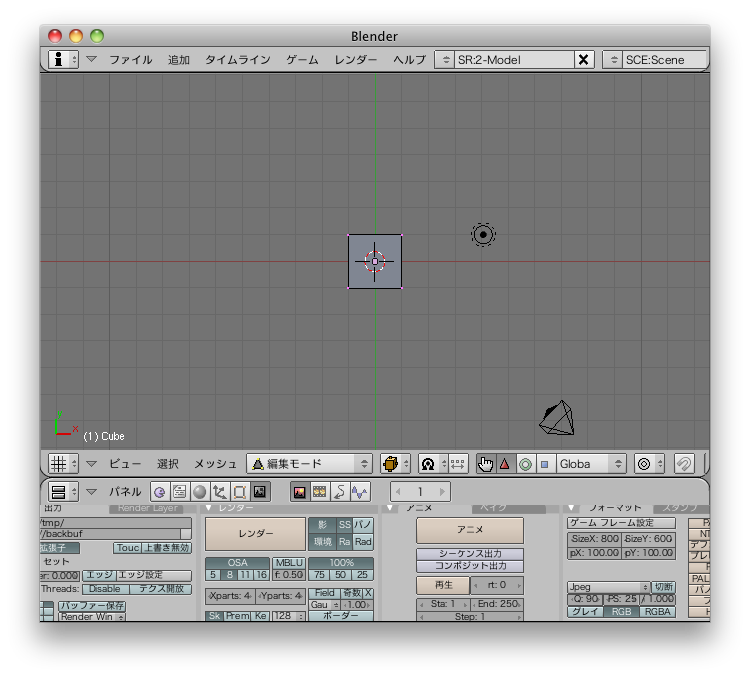
Task: Open the Object context axes icon
Action: click(220, 492)
